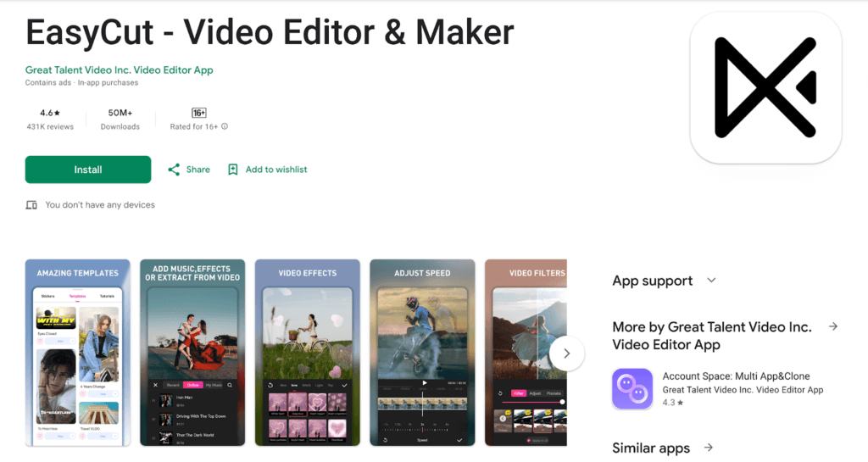This screenshot has width=868, height=462.
Task: Click the devices icon beside no-devices message
Action: [x=31, y=205]
